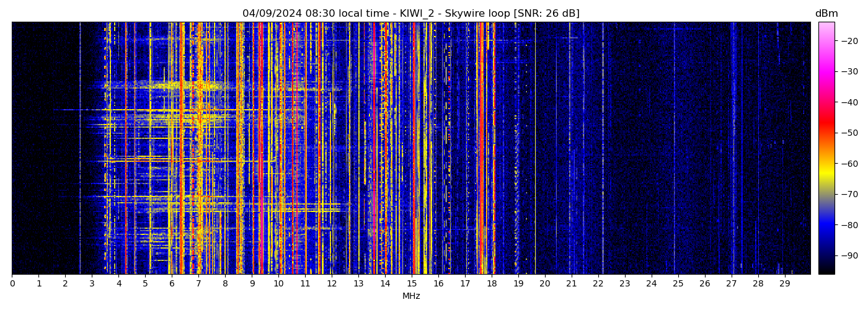Screen dimensions: 868x310
Task: Click the red region of the colorbar
Action: point(826,127)
